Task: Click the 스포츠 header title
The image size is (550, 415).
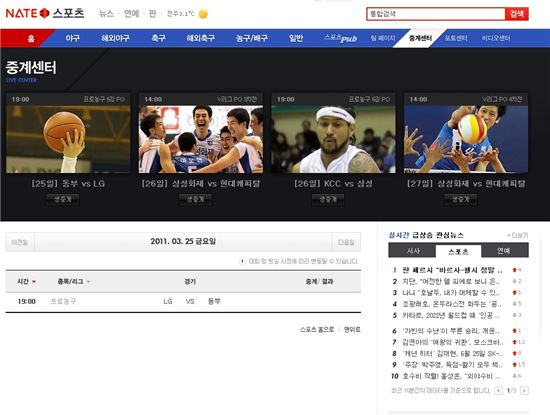Action: [69, 13]
